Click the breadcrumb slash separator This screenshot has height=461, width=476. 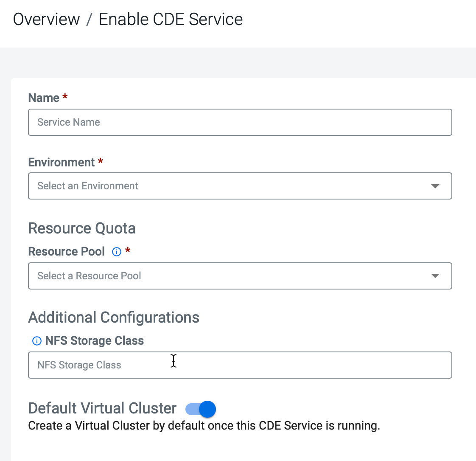coord(89,20)
